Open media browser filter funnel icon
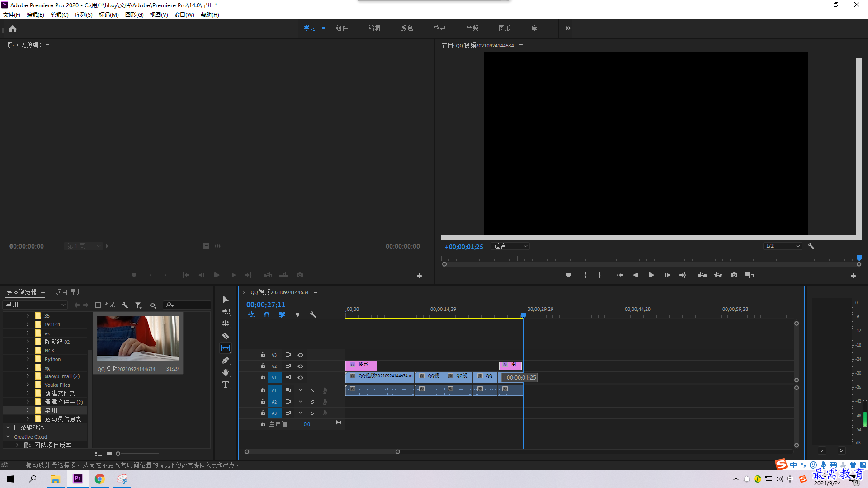868x488 pixels. pos(138,305)
